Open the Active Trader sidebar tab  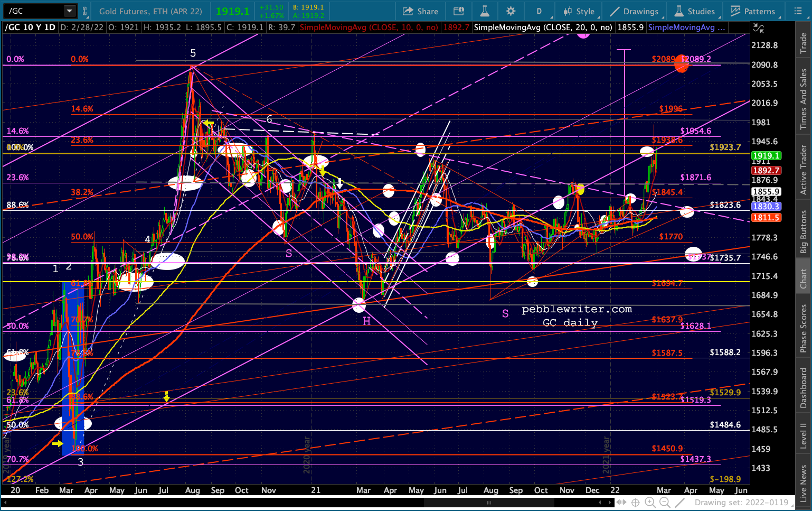pos(804,170)
